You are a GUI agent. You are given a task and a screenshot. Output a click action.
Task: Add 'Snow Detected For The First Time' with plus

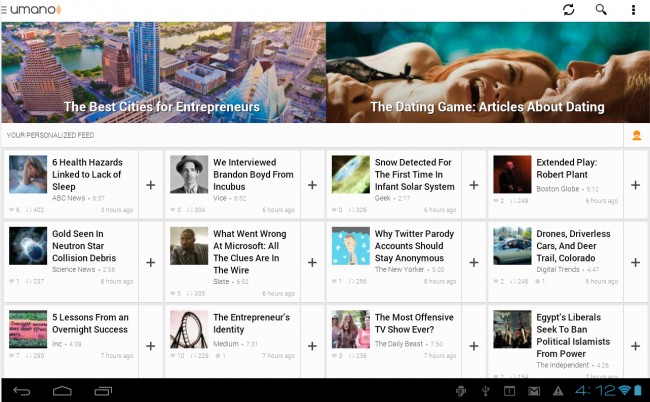coord(474,185)
